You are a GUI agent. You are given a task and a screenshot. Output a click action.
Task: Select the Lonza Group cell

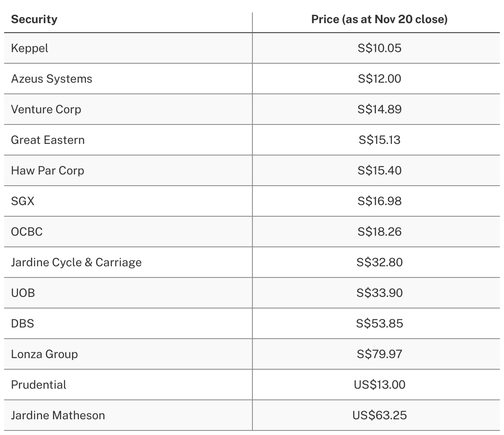tap(44, 354)
